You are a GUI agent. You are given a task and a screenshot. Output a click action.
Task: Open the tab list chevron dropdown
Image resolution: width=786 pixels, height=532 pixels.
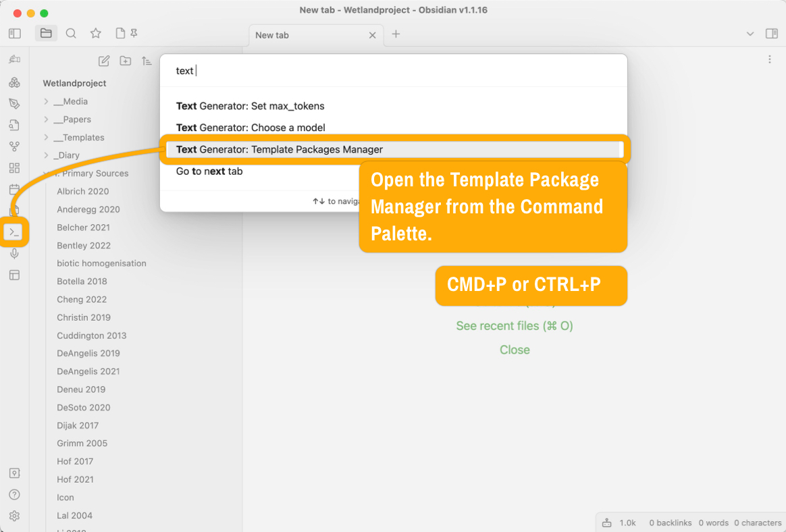click(750, 34)
